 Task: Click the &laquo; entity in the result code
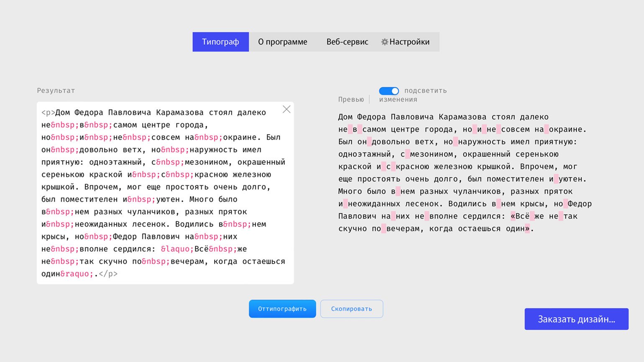pyautogui.click(x=178, y=249)
